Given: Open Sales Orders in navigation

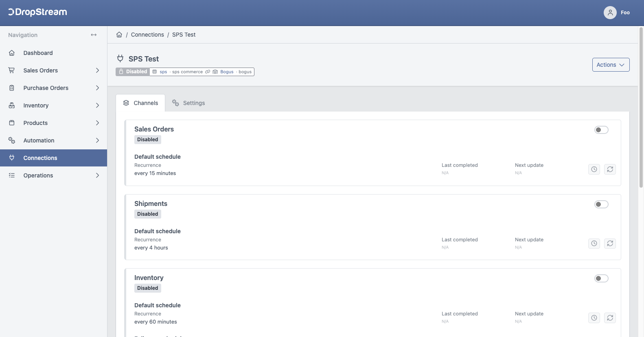Looking at the screenshot, I should [x=53, y=70].
